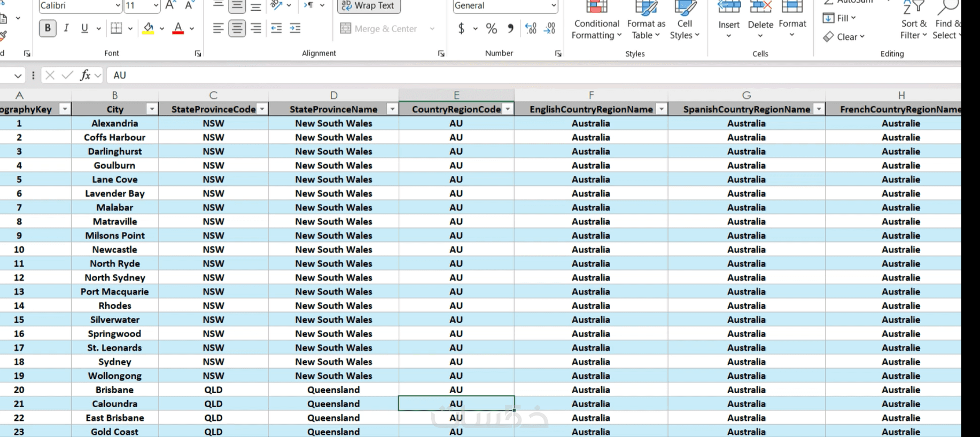Select column D header

click(x=333, y=95)
